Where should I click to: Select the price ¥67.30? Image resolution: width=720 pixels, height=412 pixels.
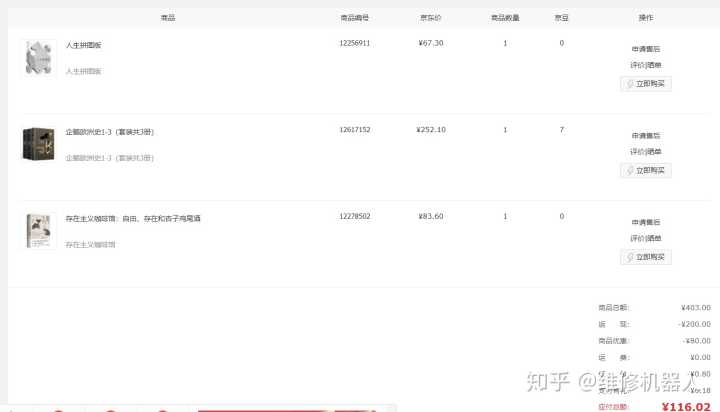tap(431, 43)
